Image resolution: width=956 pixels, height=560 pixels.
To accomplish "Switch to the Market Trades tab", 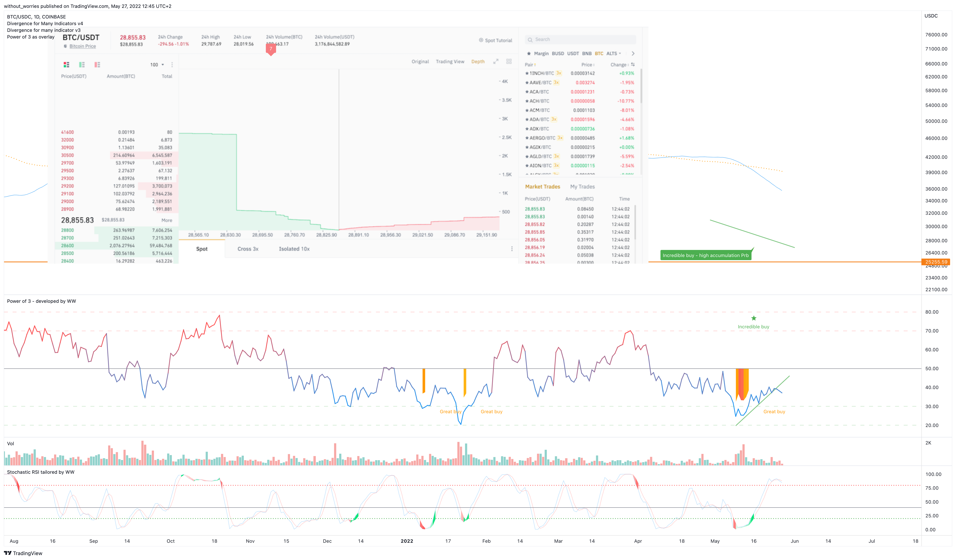I will pyautogui.click(x=542, y=186).
